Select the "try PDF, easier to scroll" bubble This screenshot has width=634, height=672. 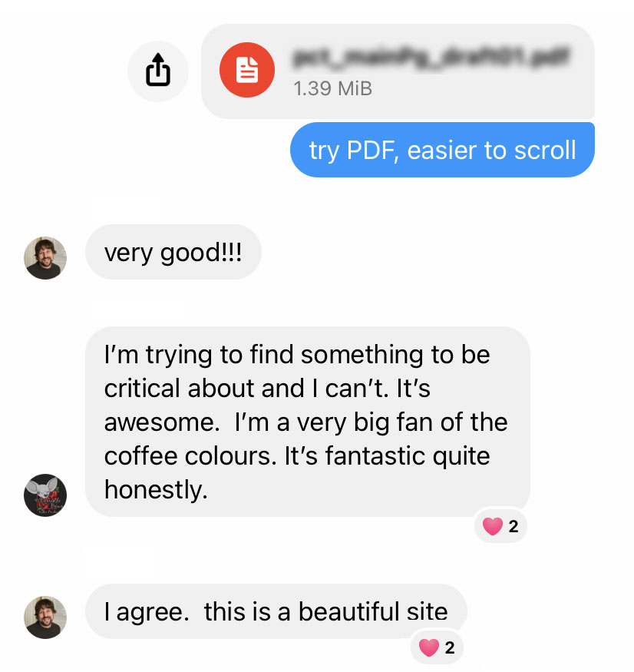click(x=442, y=150)
